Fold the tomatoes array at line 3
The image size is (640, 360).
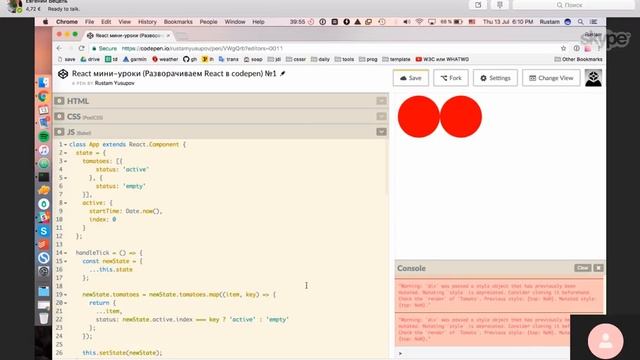[x=65, y=161]
